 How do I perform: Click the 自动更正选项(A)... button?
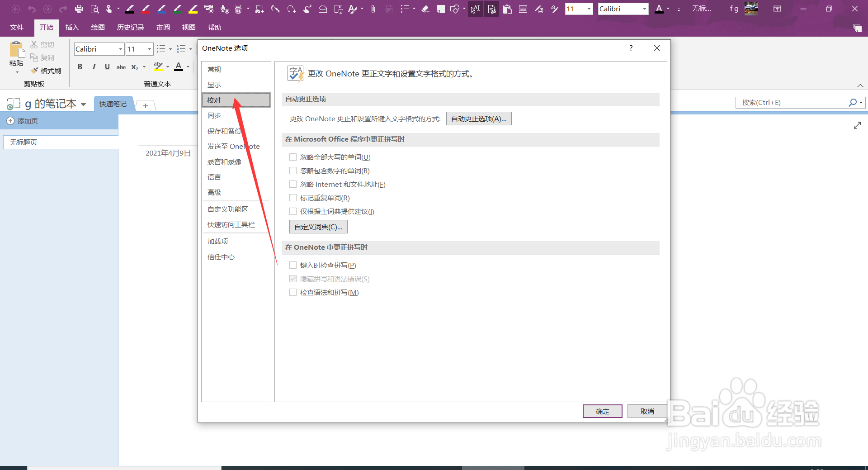(x=479, y=119)
